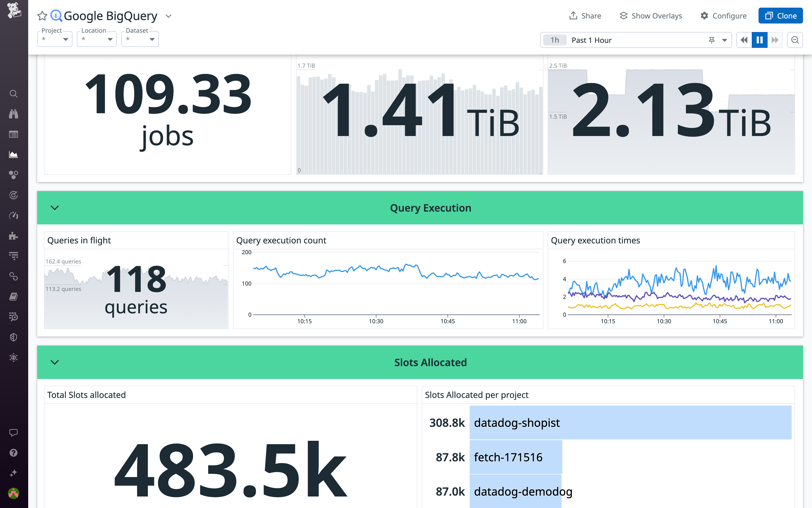Click the Clone button
Image resolution: width=812 pixels, height=508 pixels.
point(780,16)
